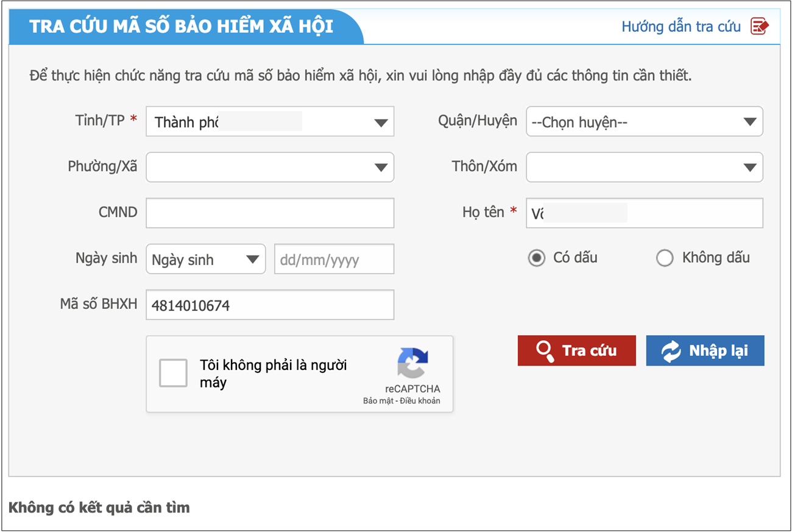Select the Có dấu radio button

[536, 258]
